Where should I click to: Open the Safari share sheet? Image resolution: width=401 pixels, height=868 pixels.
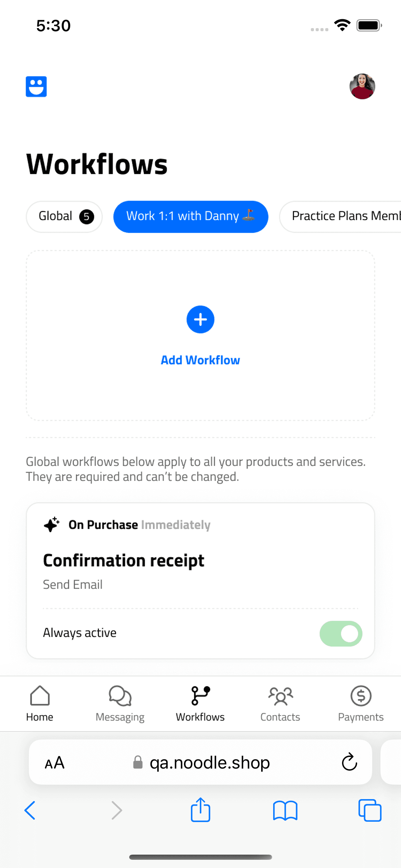(x=200, y=810)
